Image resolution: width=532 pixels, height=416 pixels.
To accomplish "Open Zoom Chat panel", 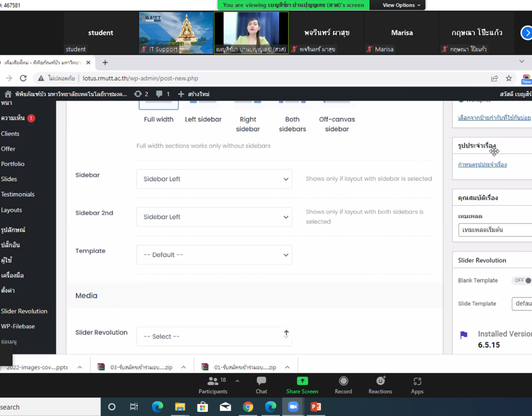I will tap(261, 385).
